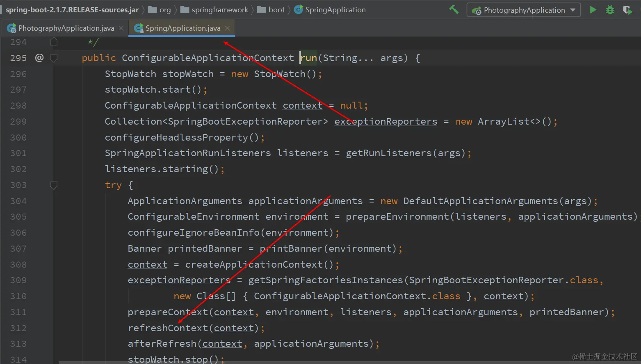This screenshot has height=364, width=641.
Task: Open the springframework breadcrumb
Action: (214, 9)
